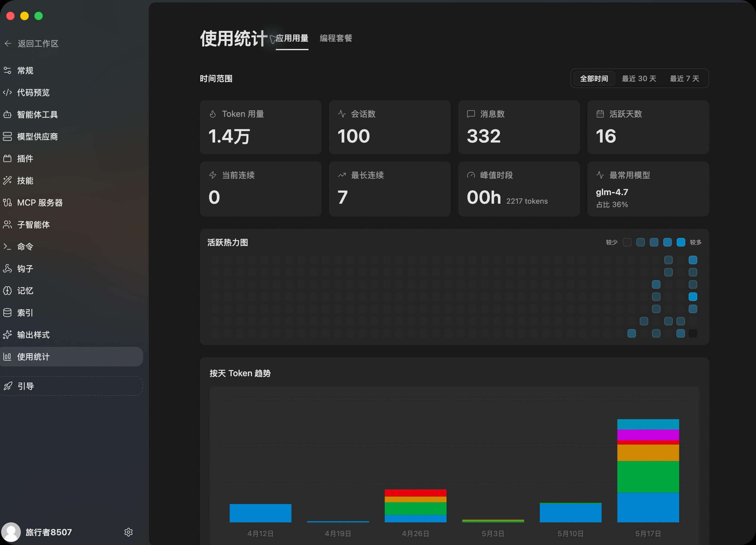Select the 代码预览 code brackets icon
756x545 pixels.
point(7,92)
